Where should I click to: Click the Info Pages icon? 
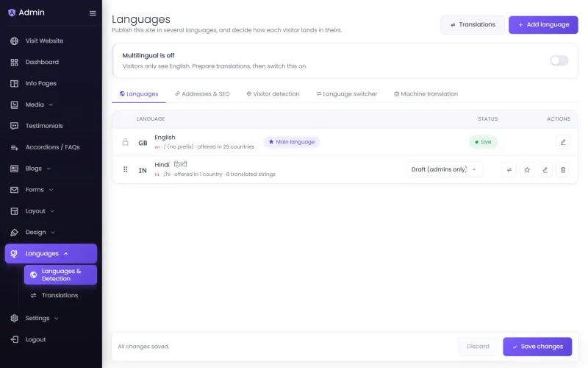[x=14, y=83]
